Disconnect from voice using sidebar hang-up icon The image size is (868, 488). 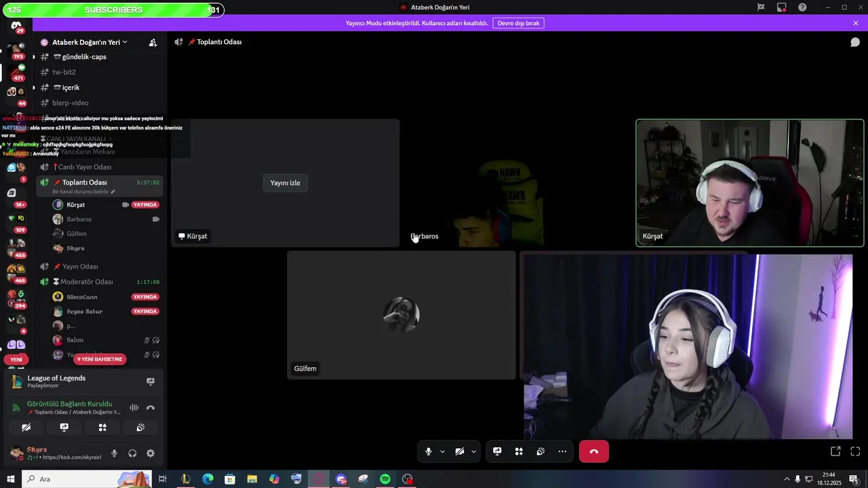[151, 407]
